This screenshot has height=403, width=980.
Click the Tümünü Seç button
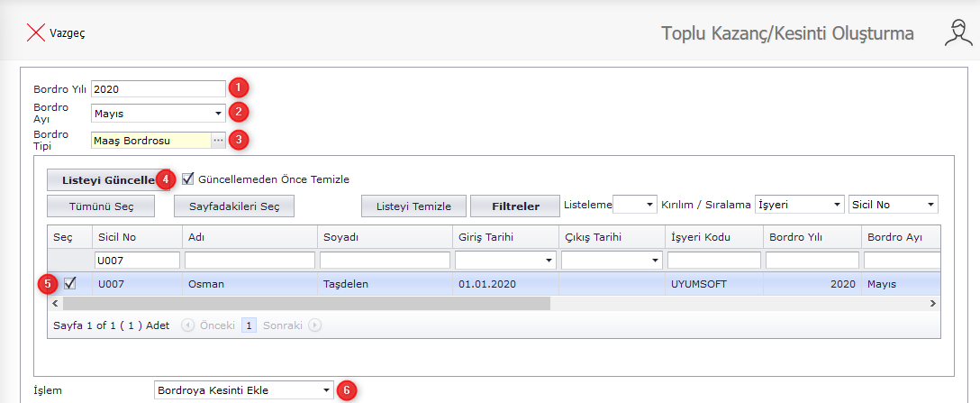(101, 206)
